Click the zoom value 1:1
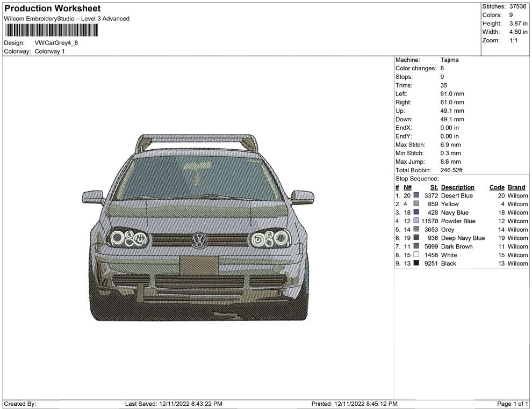 click(x=514, y=40)
